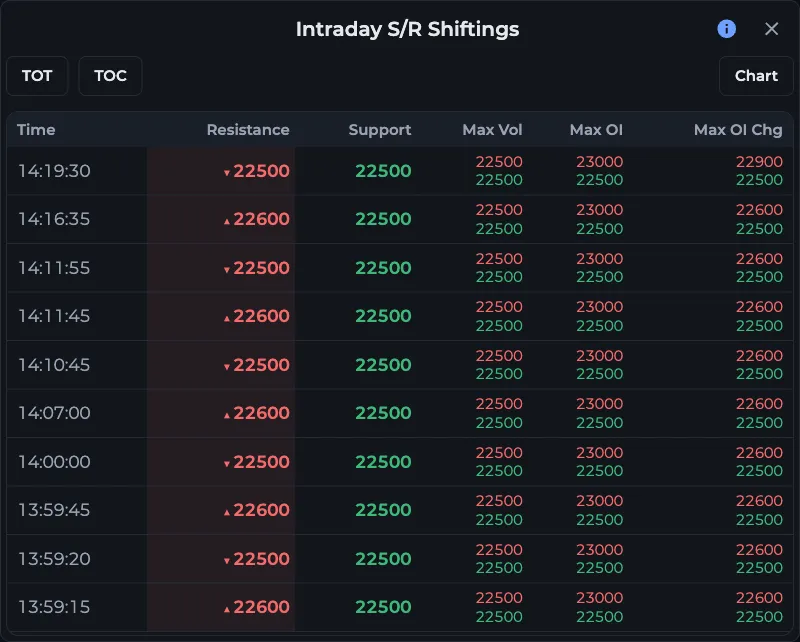Select the 14:11:55 time cell
The width and height of the screenshot is (800, 642).
click(x=54, y=267)
